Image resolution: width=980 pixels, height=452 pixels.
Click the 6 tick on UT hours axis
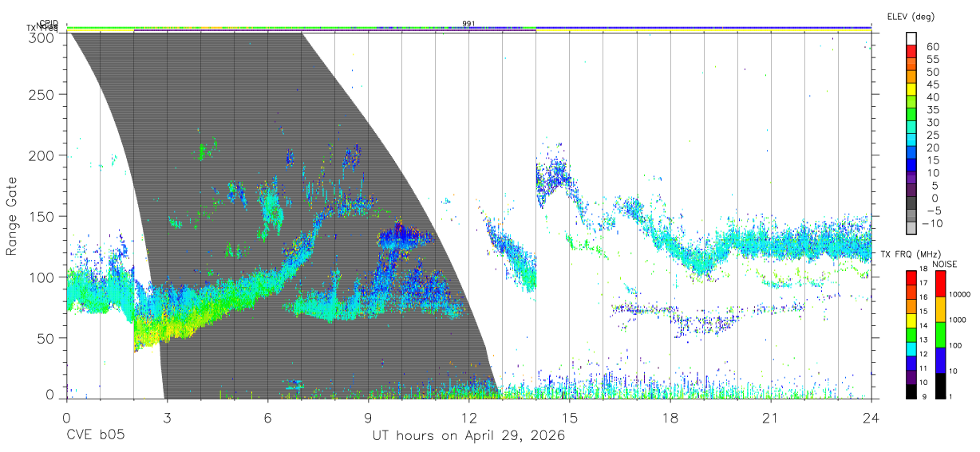pyautogui.click(x=267, y=417)
